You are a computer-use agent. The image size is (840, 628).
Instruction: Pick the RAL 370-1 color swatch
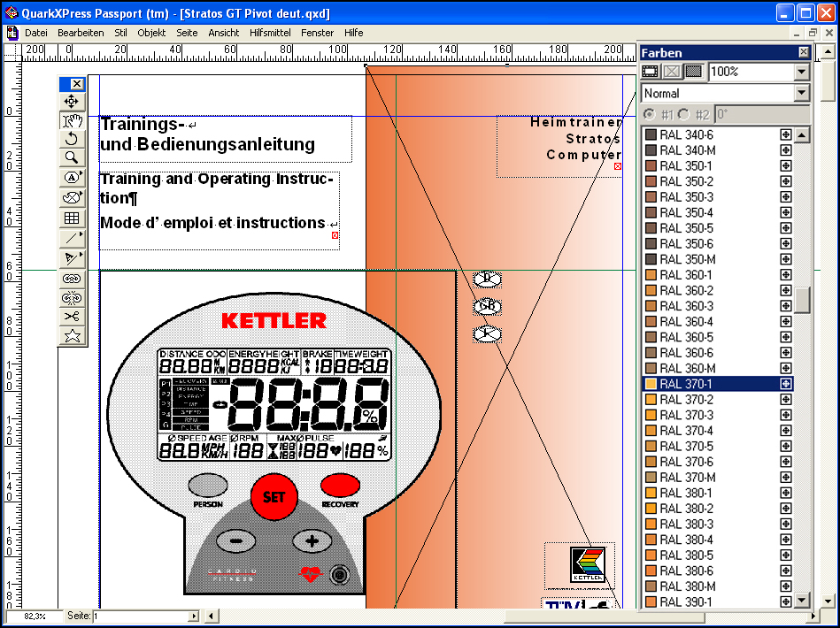pos(651,384)
